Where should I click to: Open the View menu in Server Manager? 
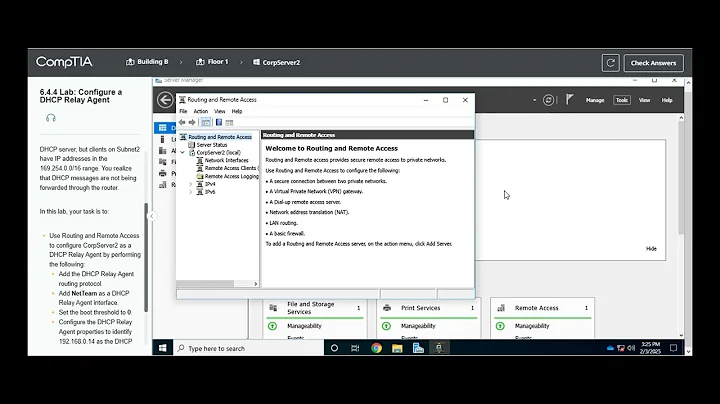tap(644, 100)
